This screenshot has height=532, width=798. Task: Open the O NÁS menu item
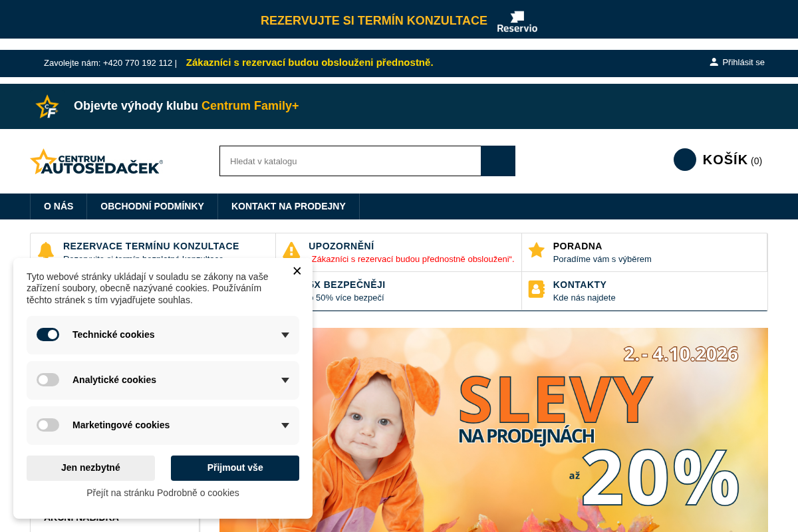[x=59, y=206]
